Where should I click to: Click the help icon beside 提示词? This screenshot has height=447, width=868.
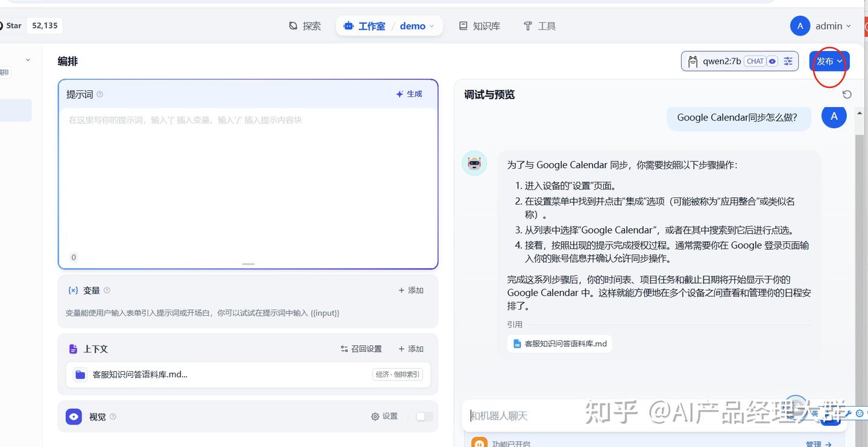pyautogui.click(x=100, y=94)
